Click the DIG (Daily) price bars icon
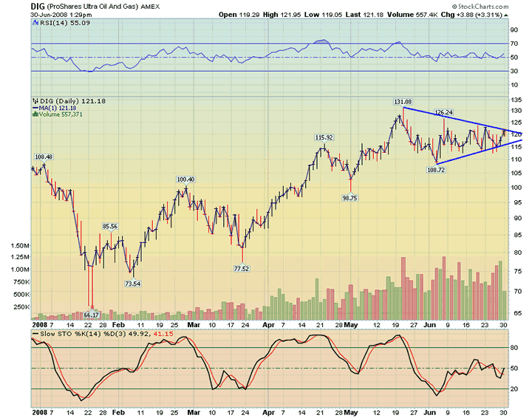Viewport: 532px width, 418px height. coord(35,100)
